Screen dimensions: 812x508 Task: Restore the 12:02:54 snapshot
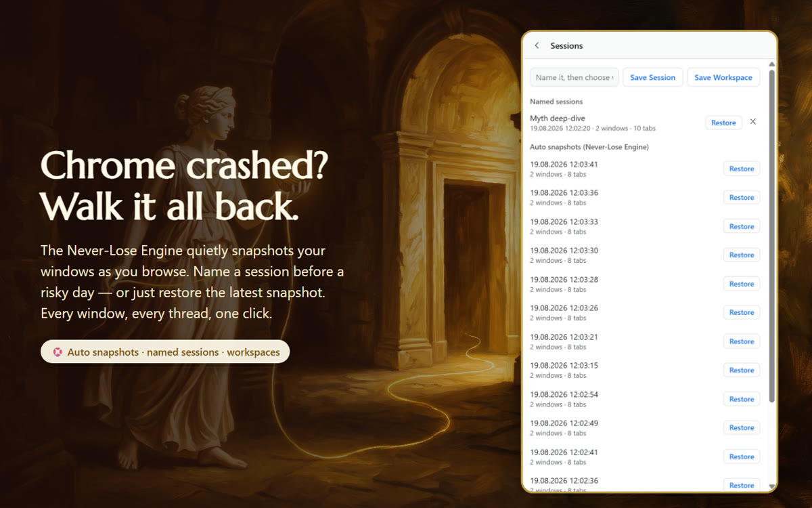pos(742,399)
